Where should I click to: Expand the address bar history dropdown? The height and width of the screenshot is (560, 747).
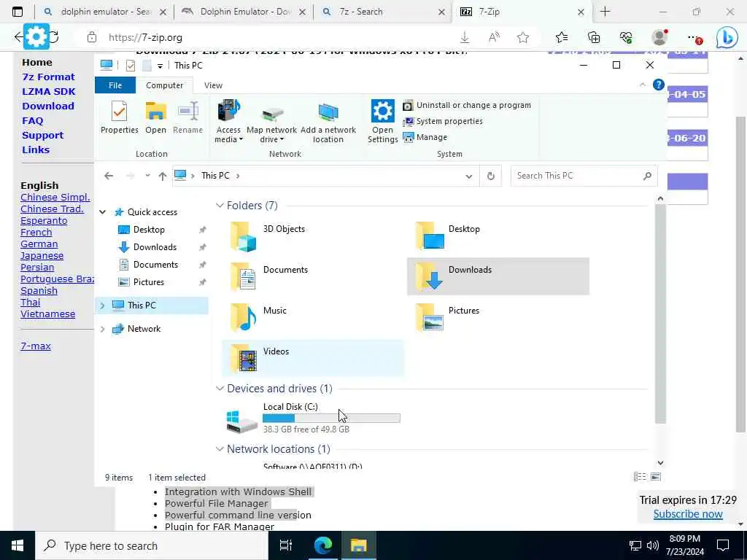coord(469,176)
